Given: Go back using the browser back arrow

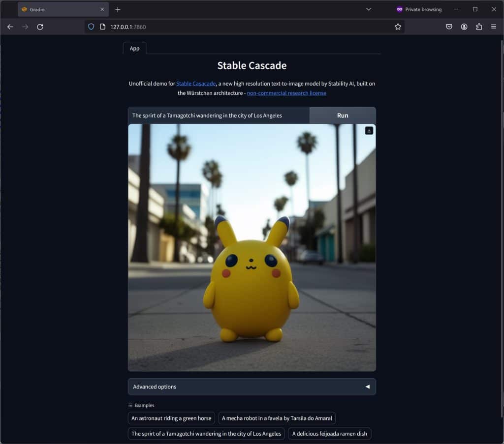Looking at the screenshot, I should [10, 27].
